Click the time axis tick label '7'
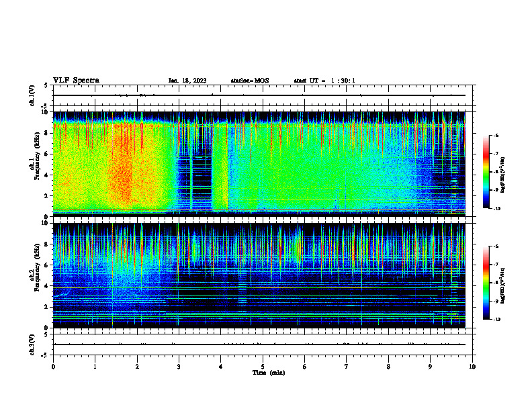 (347, 367)
